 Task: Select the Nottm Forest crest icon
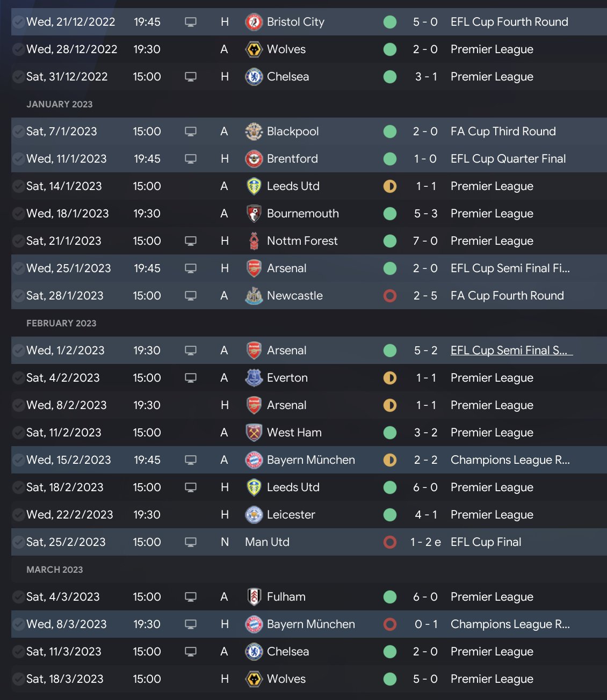(254, 241)
